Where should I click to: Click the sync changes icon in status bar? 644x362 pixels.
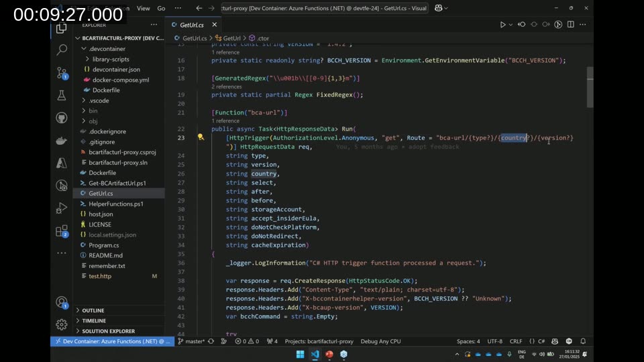click(211, 341)
